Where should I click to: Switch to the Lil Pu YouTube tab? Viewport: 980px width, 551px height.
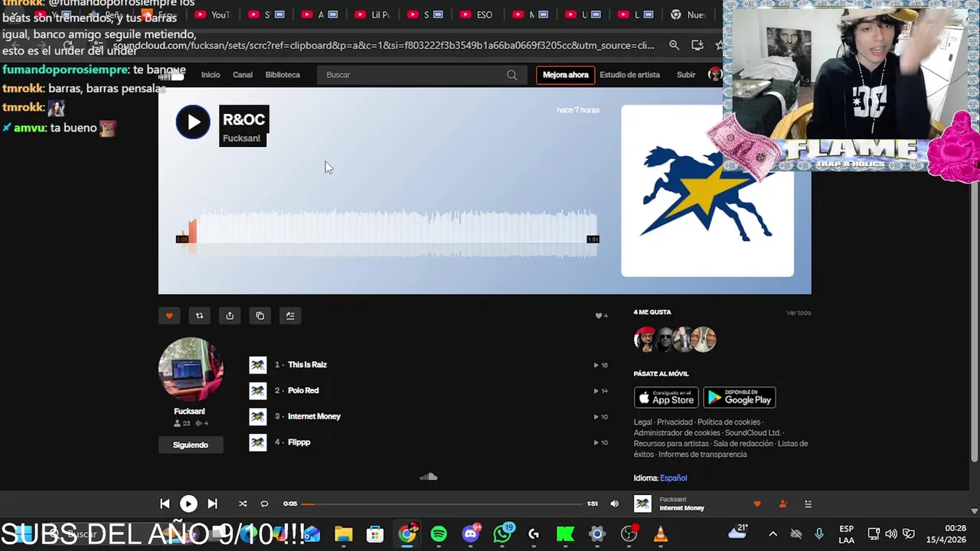(372, 15)
